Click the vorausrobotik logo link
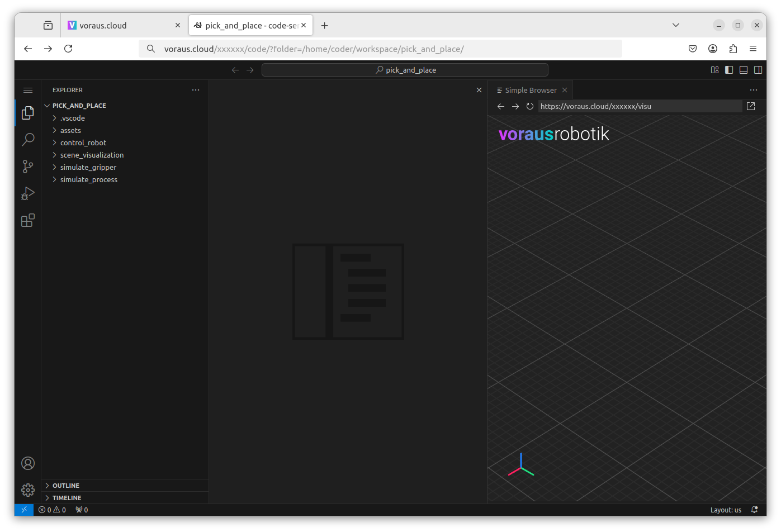This screenshot has height=532, width=781. click(553, 134)
